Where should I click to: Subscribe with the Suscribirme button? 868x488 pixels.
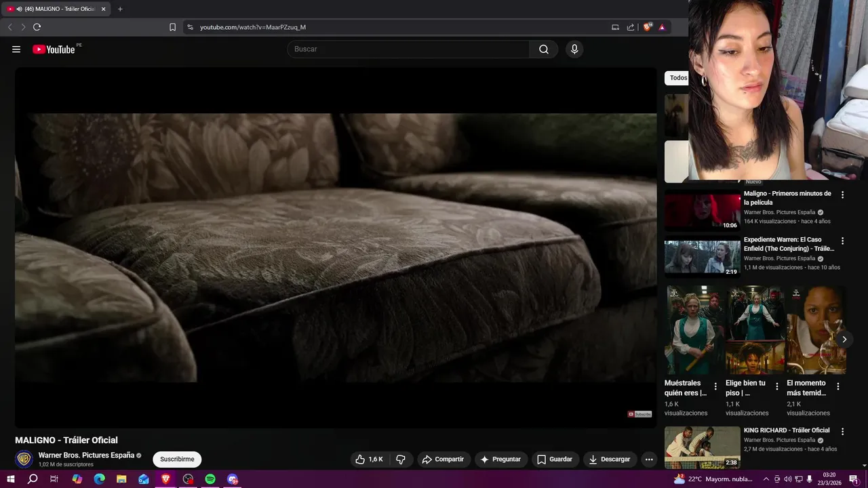coord(177,459)
